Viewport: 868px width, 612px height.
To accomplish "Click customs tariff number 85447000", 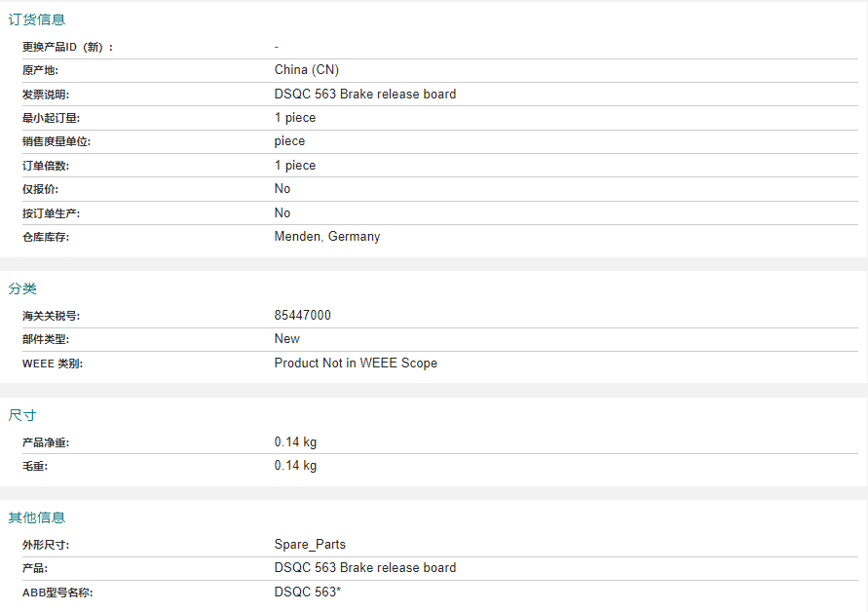I will [x=302, y=315].
